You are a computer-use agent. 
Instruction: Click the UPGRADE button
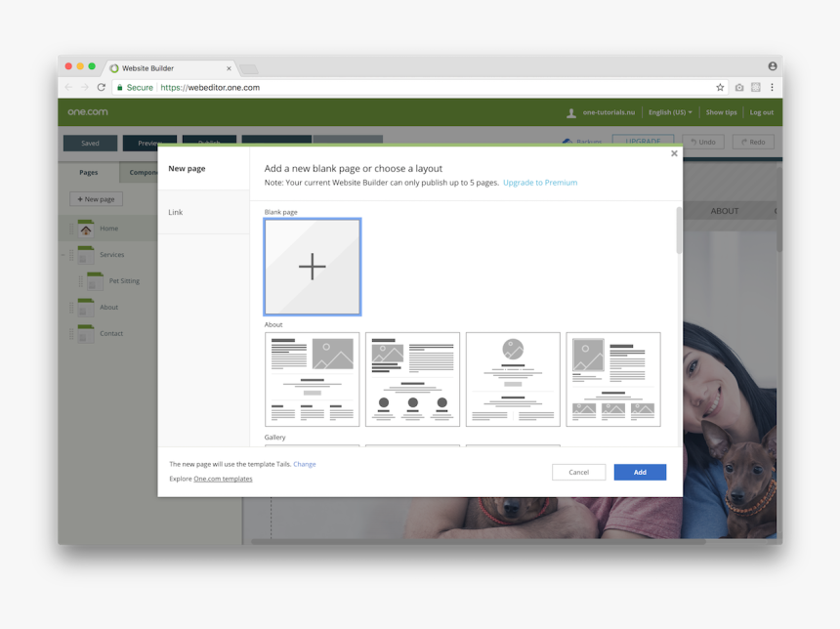(643, 141)
